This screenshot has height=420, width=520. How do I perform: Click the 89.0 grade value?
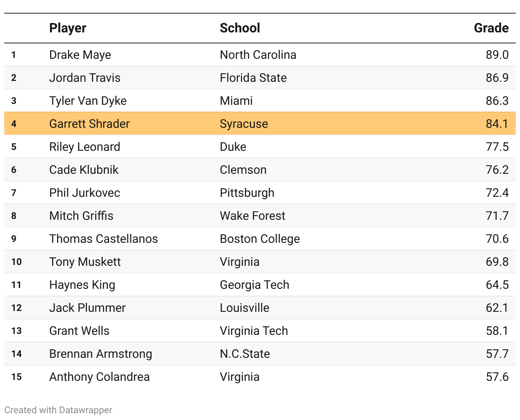click(x=497, y=55)
